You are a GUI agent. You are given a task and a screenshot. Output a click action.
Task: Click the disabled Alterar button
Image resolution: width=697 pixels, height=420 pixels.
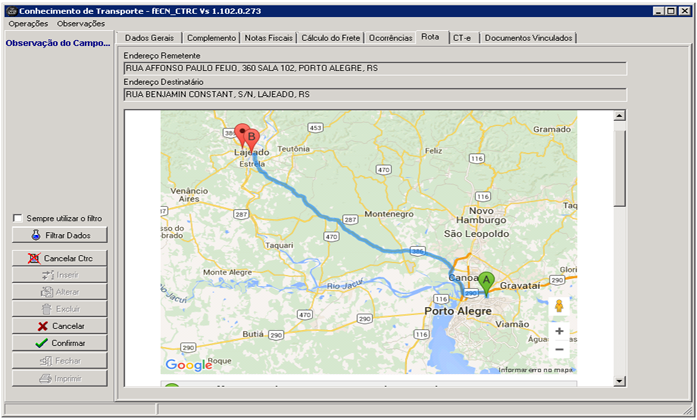[60, 292]
